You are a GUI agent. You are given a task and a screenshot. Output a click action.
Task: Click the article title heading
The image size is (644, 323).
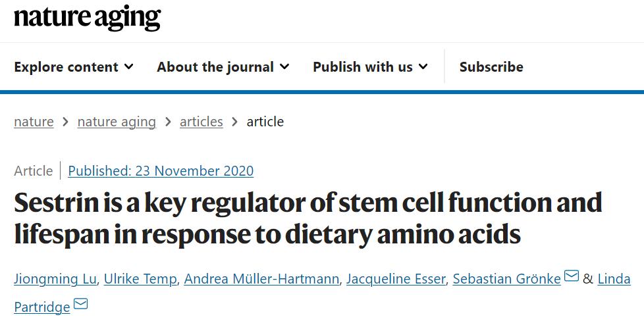coord(308,218)
